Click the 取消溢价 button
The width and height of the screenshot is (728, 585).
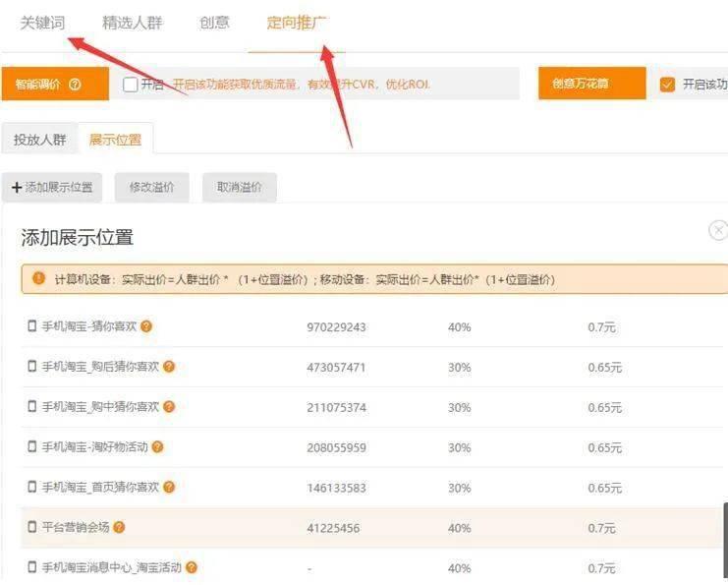point(240,187)
